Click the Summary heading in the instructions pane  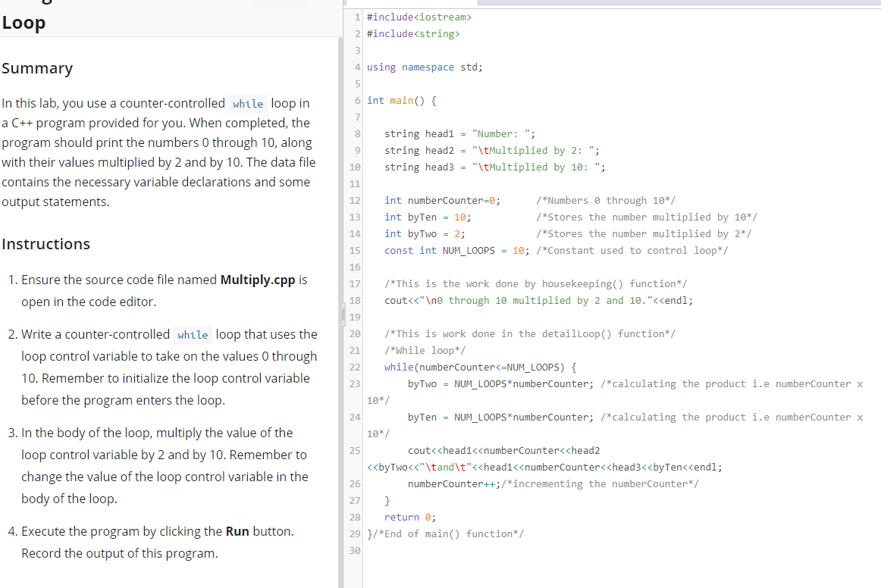tap(37, 68)
